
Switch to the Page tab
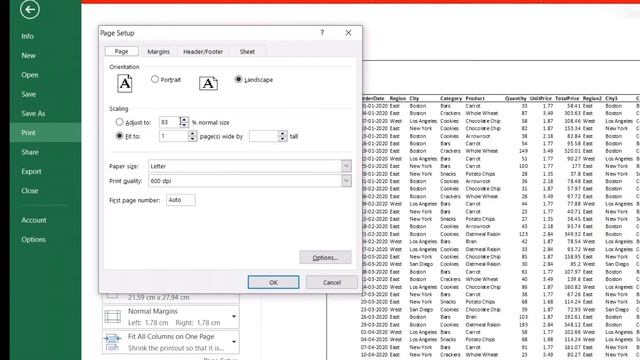point(121,51)
